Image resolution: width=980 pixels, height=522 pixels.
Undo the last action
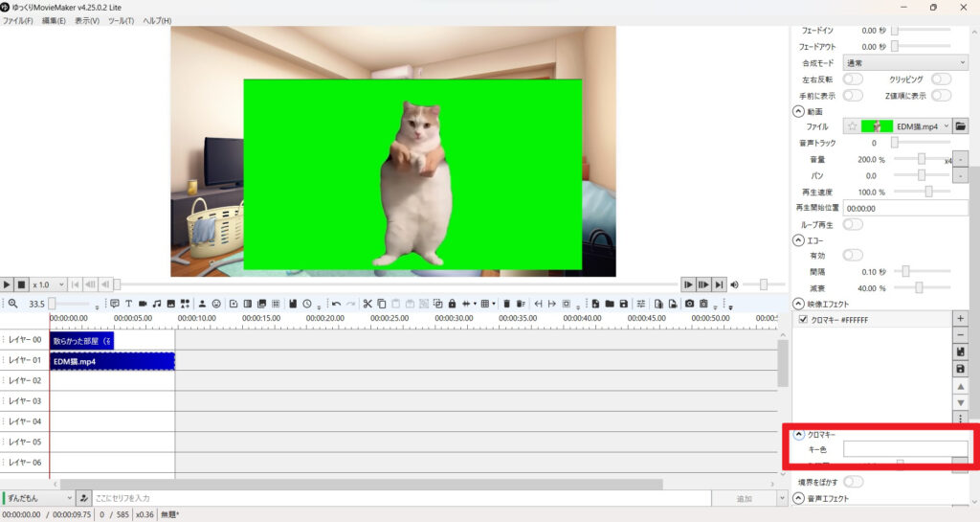[336, 304]
